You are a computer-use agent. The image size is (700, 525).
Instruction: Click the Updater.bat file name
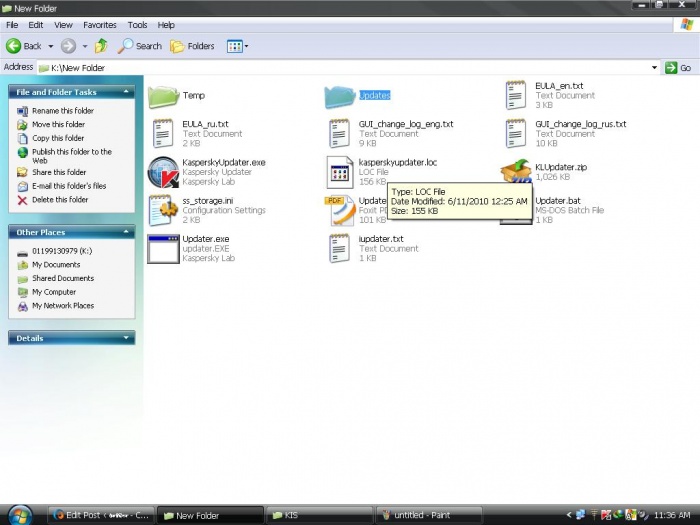click(x=558, y=200)
